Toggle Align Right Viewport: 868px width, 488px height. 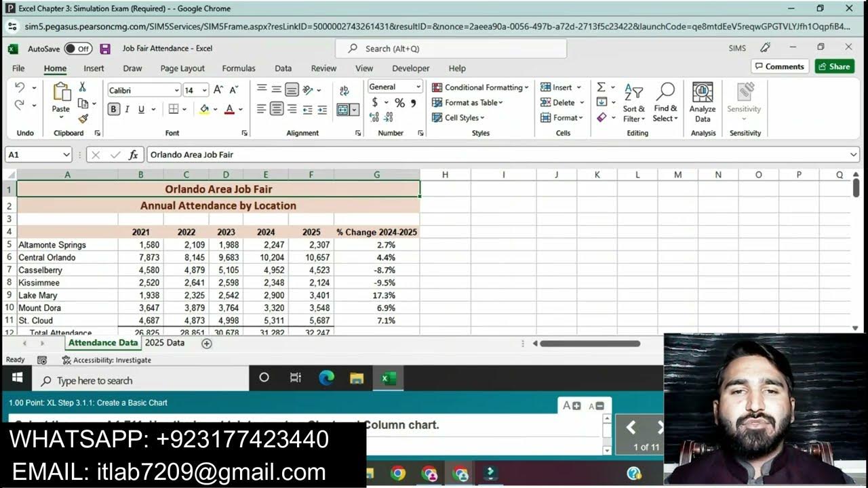tap(292, 109)
